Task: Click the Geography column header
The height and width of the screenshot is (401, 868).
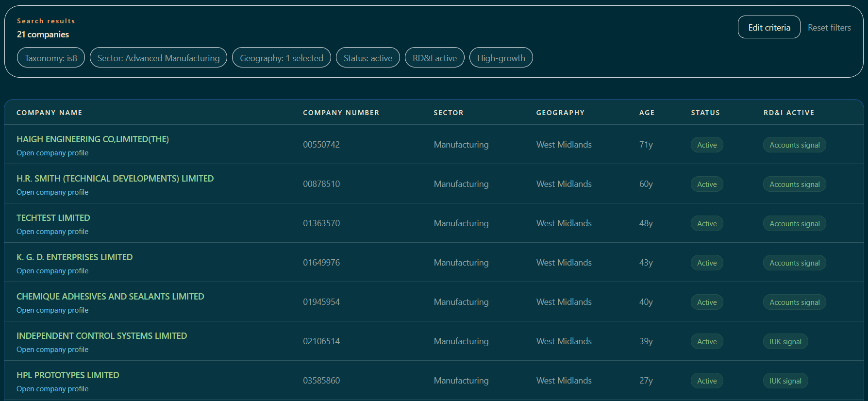Action: 560,113
